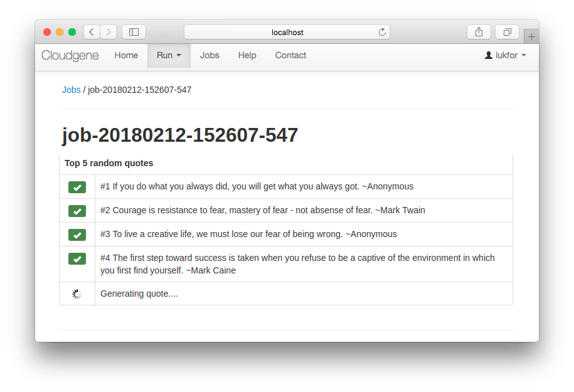Image resolution: width=574 pixels, height=392 pixels.
Task: Open the Jobs nav item
Action: coord(210,55)
